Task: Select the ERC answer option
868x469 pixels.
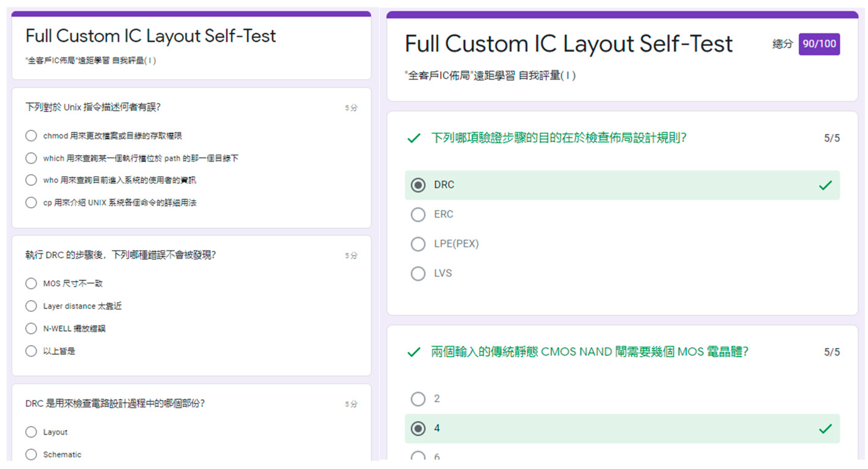Action: (418, 214)
